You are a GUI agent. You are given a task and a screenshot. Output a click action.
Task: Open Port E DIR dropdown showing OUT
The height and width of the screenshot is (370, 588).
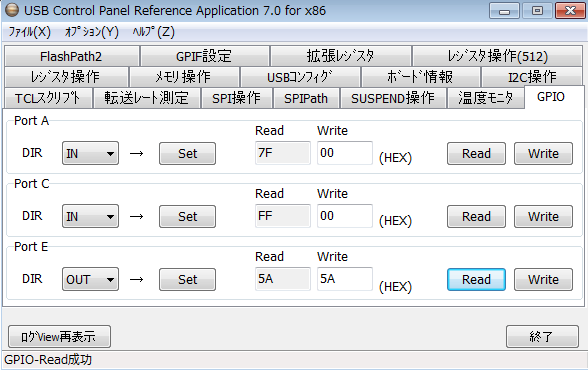pos(90,279)
